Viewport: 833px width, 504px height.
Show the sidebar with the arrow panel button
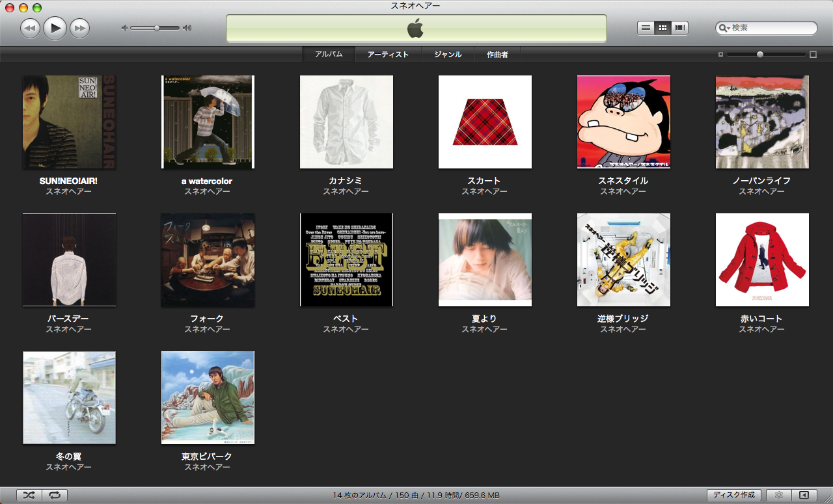(804, 496)
